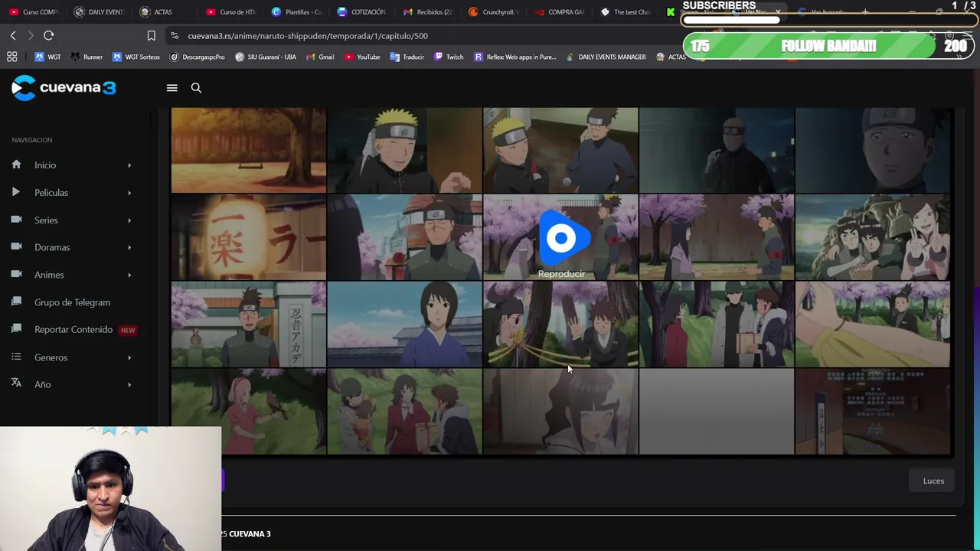Open the Traducir bookmark
The height and width of the screenshot is (551, 980).
point(407,57)
